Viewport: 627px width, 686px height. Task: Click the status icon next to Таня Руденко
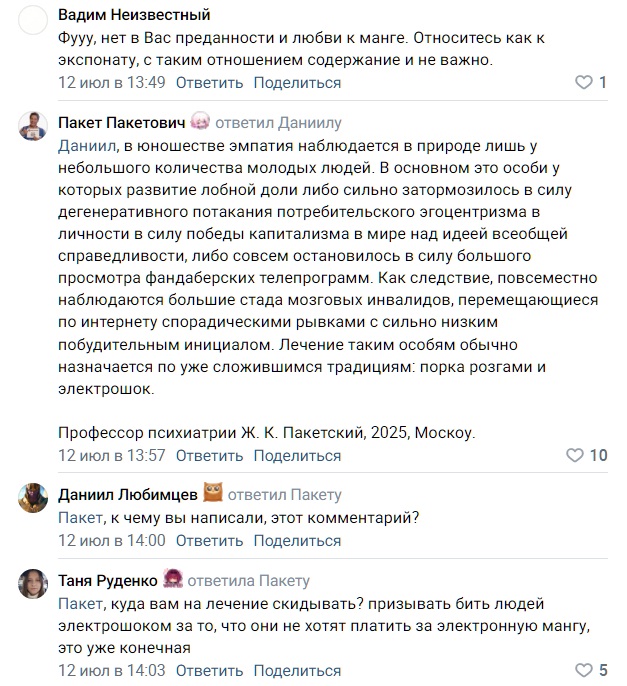click(173, 579)
